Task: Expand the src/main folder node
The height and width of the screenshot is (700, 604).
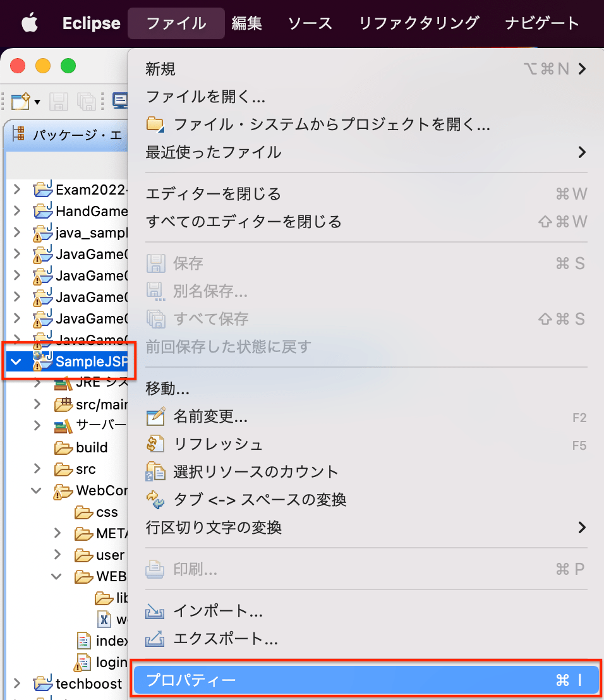Action: pos(37,404)
